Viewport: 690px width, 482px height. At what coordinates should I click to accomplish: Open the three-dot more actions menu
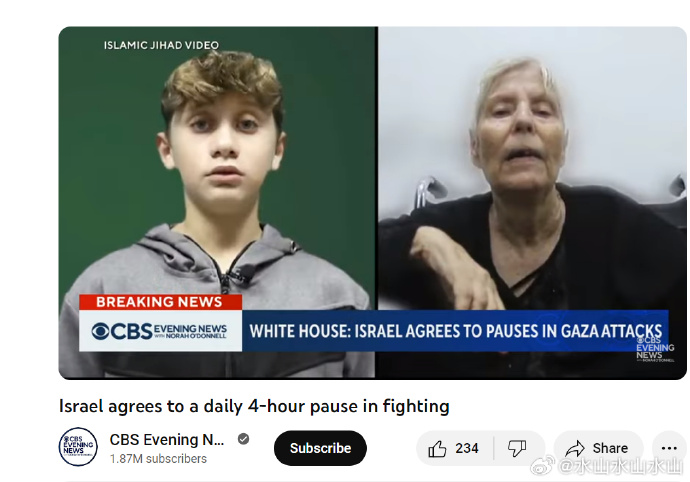[669, 449]
